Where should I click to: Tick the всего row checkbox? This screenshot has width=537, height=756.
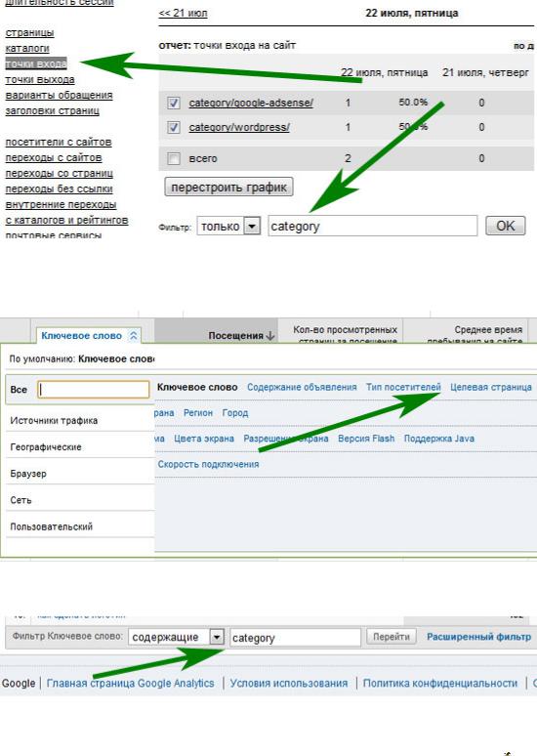174,158
